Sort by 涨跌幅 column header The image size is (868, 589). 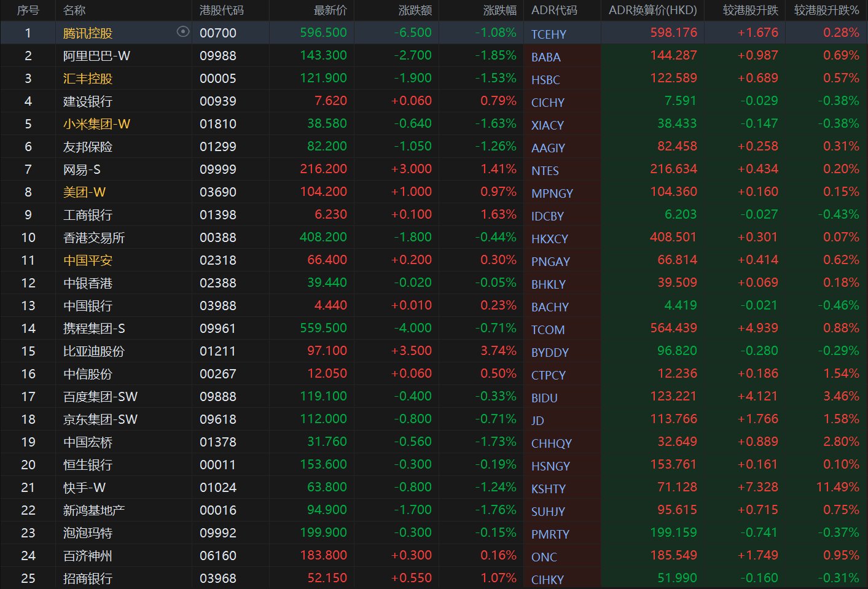click(x=499, y=10)
